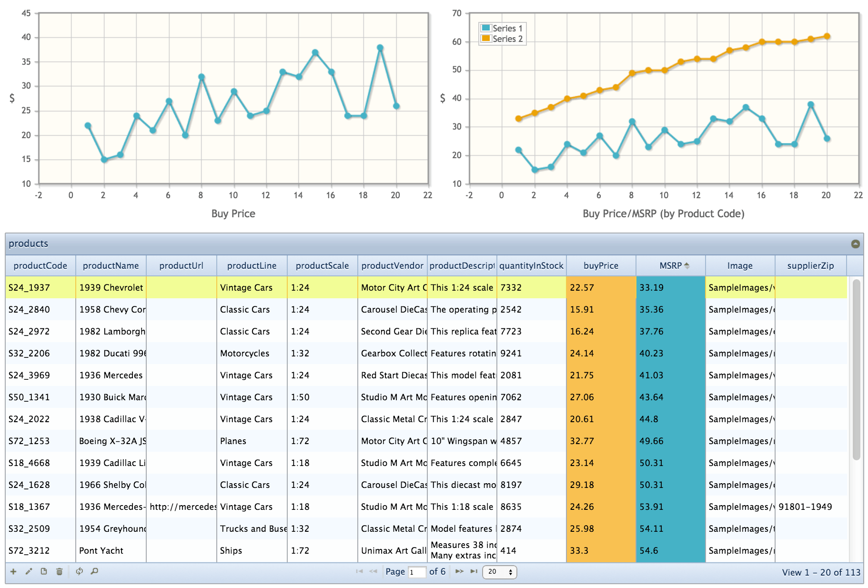This screenshot has height=588, width=868.
Task: Select the S72_1253 Boeing row
Action: pyautogui.click(x=426, y=441)
